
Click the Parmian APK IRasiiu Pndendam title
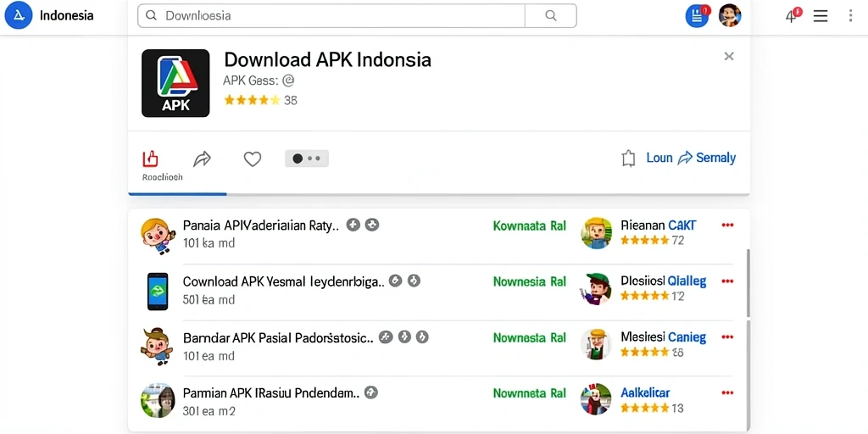271,393
